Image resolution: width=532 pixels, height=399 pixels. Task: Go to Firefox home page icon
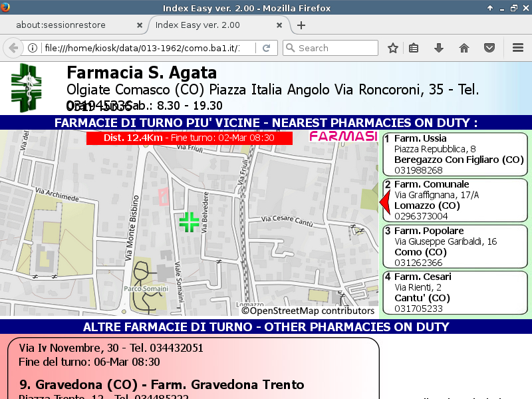(464, 48)
